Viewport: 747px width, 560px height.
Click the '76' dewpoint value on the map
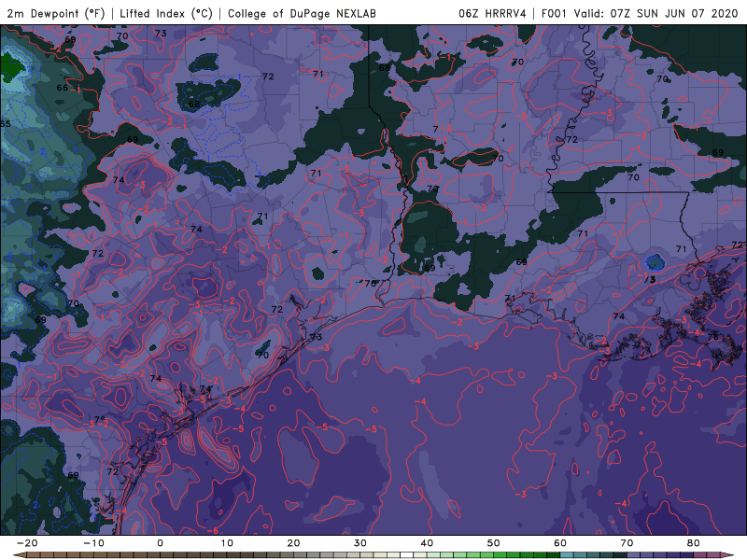712,337
